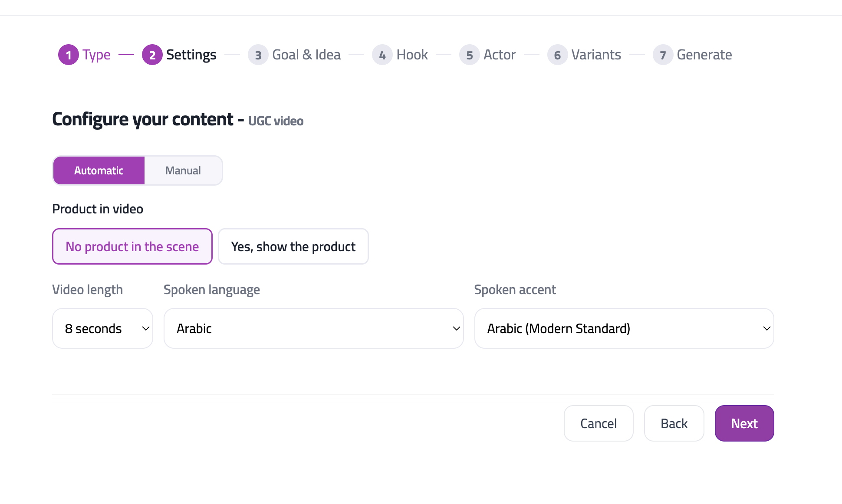This screenshot has width=842, height=504.
Task: Click the step 2 Settings circle
Action: point(152,55)
